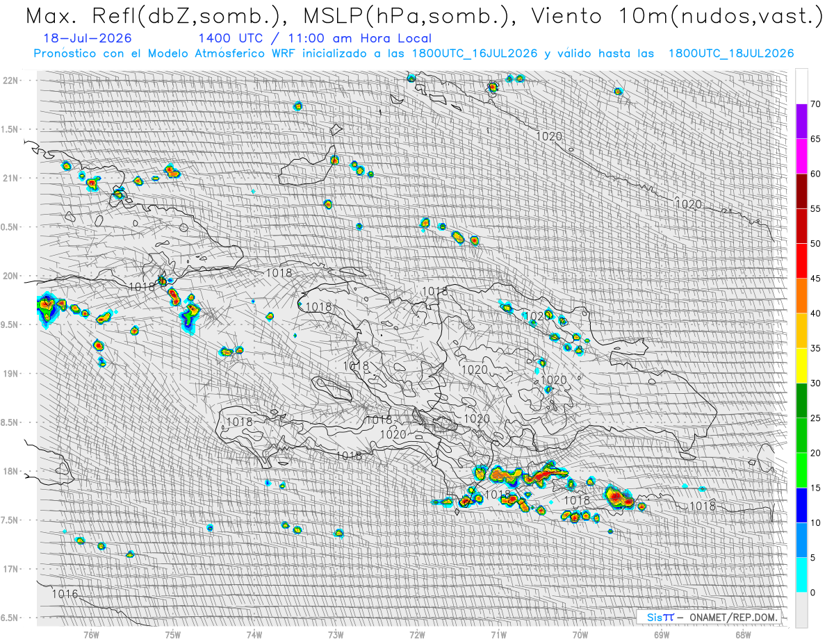Click the '74W' longitude axis label
The height and width of the screenshot is (644, 834).
254,635
